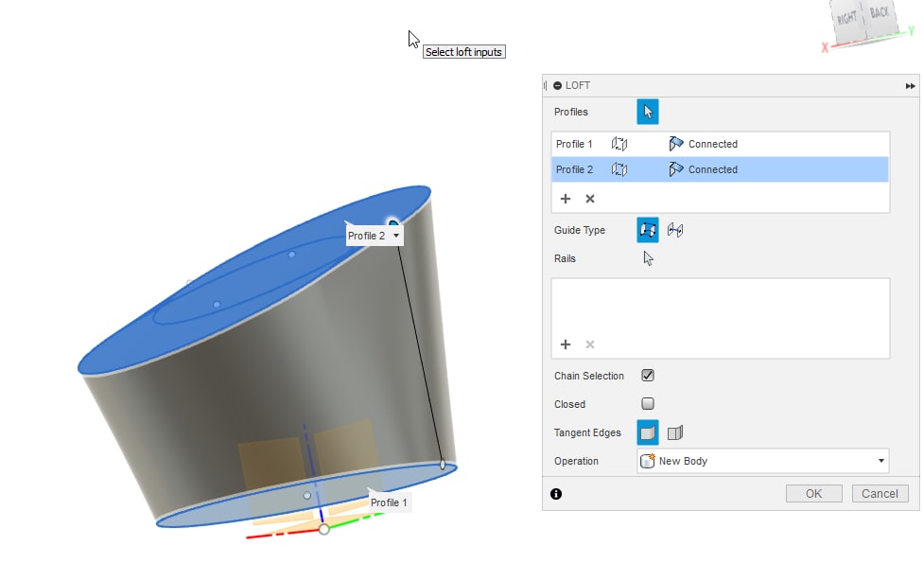Confirm the loft with OK

click(x=813, y=493)
